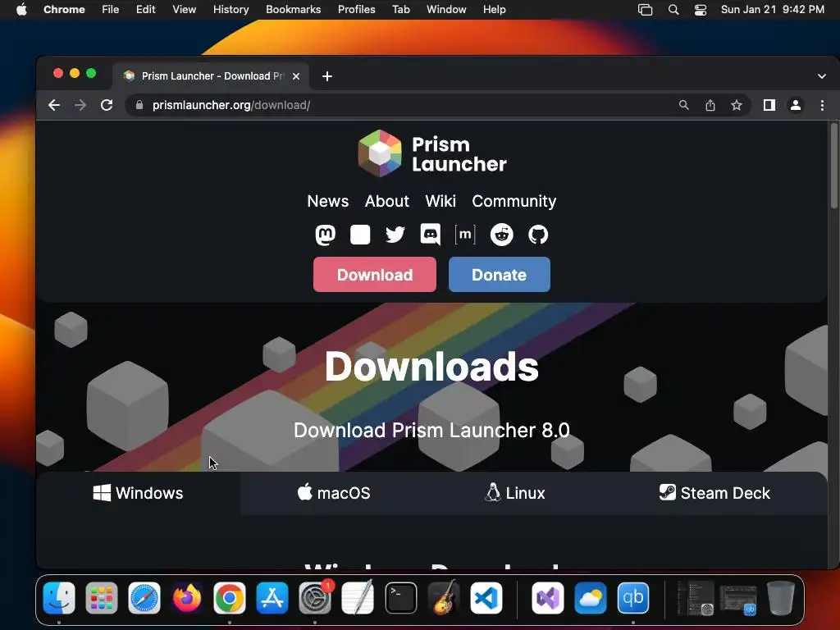840x630 pixels.
Task: Open App Store from the Dock
Action: [272, 598]
